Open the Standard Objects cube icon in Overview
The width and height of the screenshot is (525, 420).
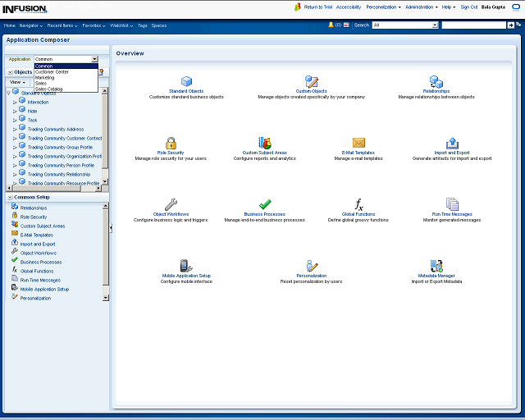[x=186, y=81]
